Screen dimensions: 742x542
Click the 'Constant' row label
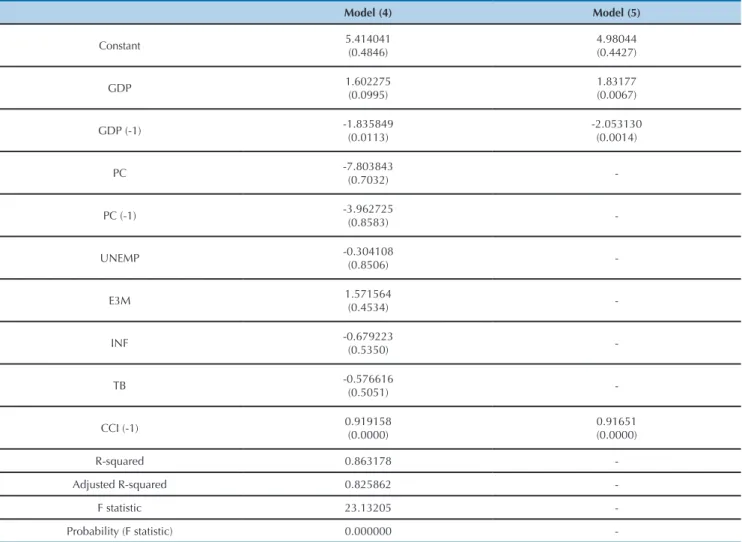point(119,46)
